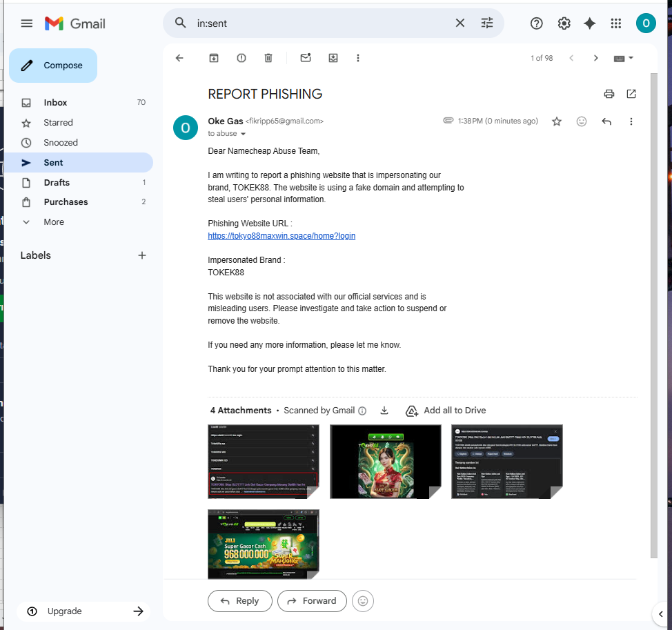Click the Upgrade button
672x630 pixels.
point(84,611)
